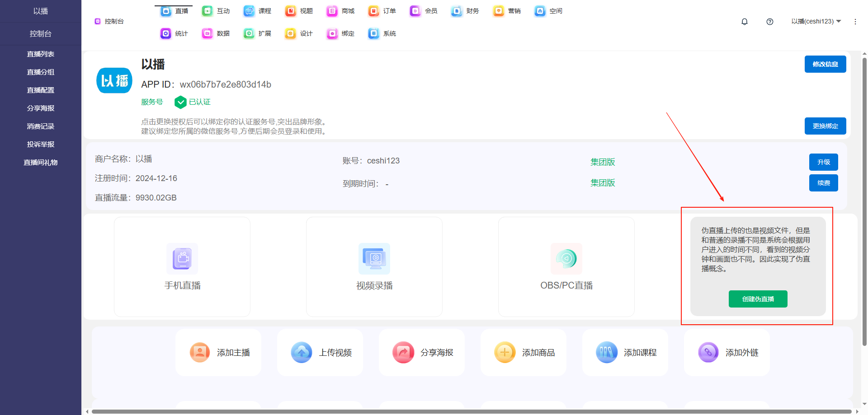The image size is (868, 415).
Task: Click the 手机直播 camera icon
Action: tap(182, 259)
